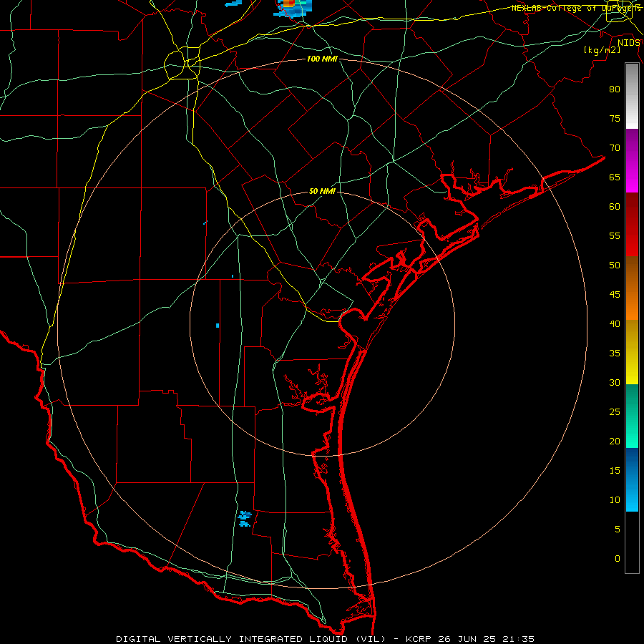Click "DIGITAL VERTICALLY INTEGRATED LIQUID (VIL)" title text

[x=251, y=639]
